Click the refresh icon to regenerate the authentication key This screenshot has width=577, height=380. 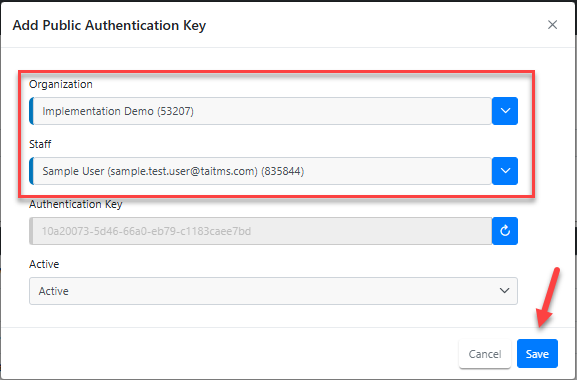point(505,231)
